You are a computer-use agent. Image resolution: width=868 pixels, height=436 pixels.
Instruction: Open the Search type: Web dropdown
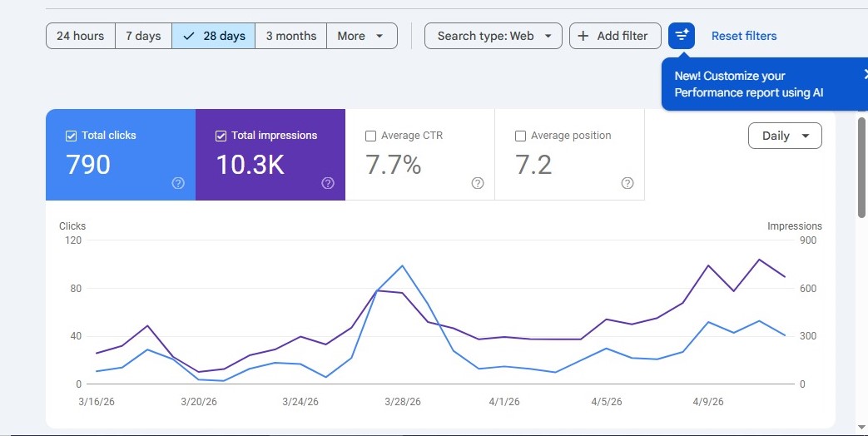click(x=494, y=36)
